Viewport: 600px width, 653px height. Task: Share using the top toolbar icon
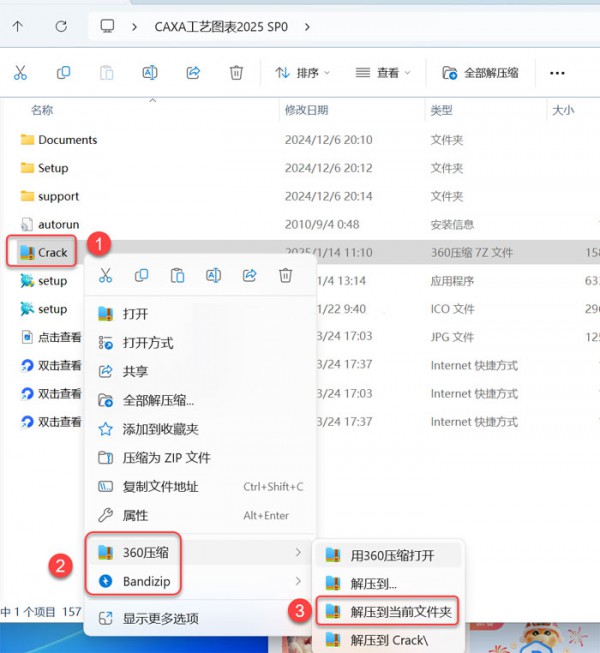193,73
